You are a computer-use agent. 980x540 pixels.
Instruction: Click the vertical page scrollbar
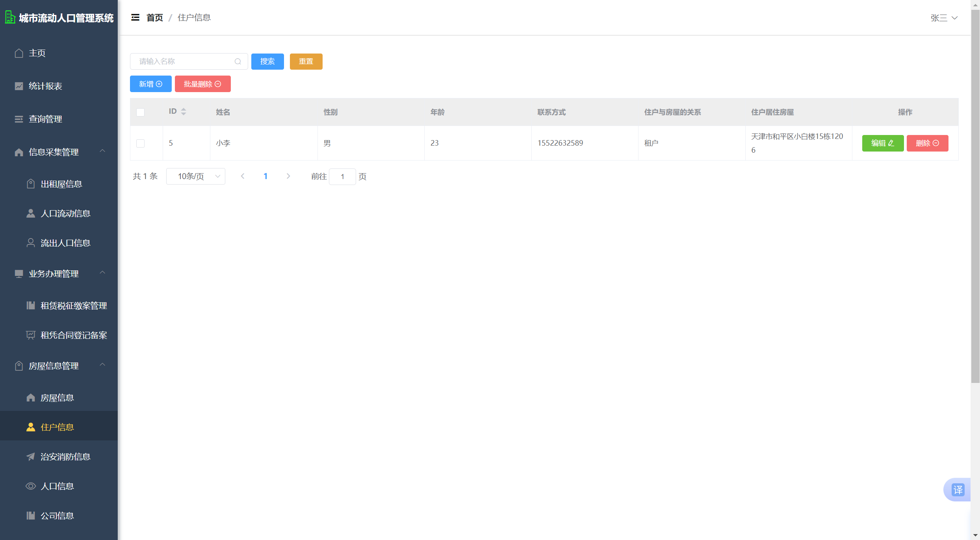[x=975, y=197]
